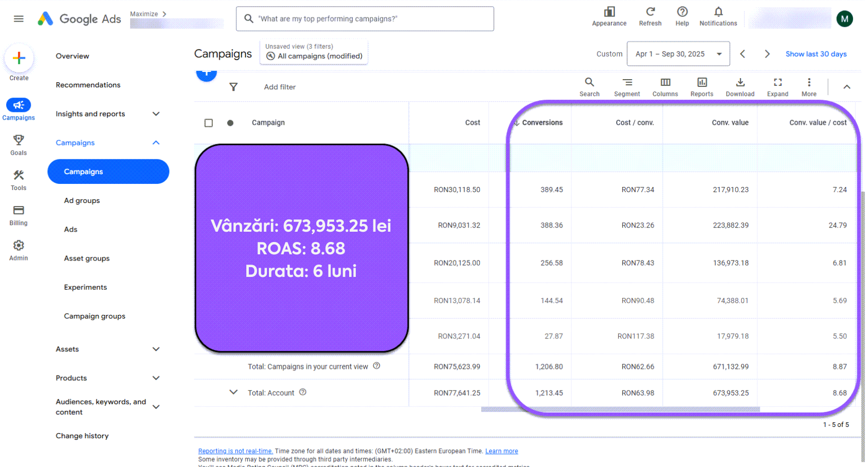Go to the previous date range
This screenshot has height=467, width=868.
coord(743,54)
